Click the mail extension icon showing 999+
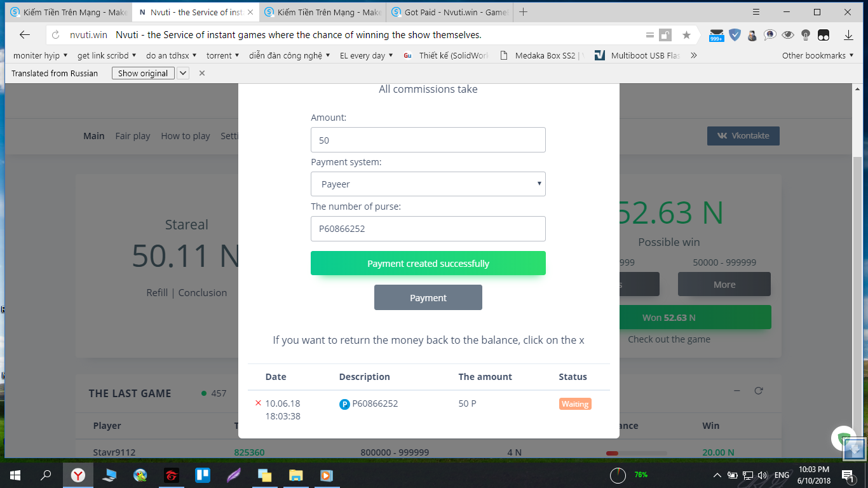This screenshot has width=868, height=488. click(717, 35)
